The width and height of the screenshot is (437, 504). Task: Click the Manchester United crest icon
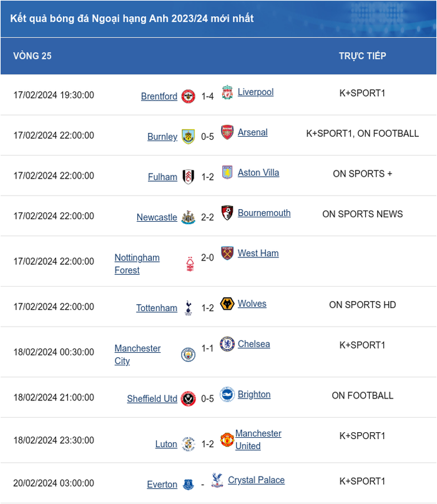click(x=227, y=440)
